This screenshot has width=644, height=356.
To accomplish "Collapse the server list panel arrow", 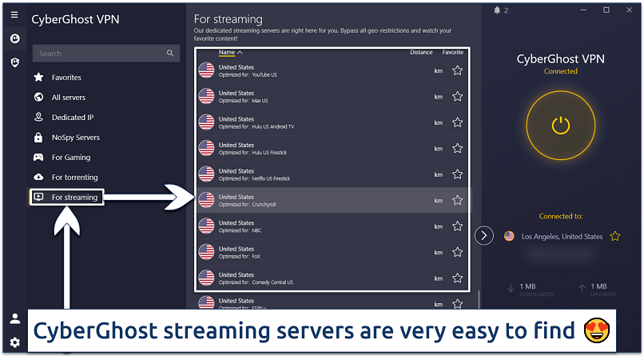I will pos(484,235).
